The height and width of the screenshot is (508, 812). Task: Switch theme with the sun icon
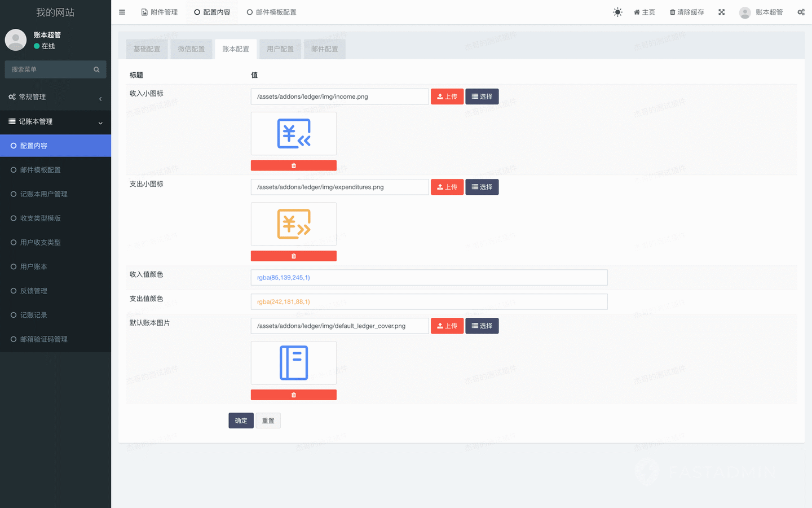[x=617, y=12]
